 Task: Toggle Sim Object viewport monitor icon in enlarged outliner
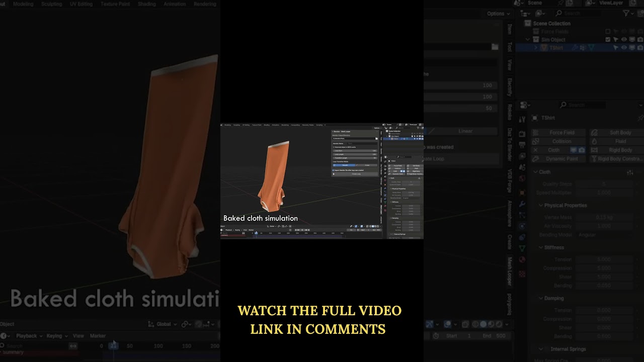632,40
